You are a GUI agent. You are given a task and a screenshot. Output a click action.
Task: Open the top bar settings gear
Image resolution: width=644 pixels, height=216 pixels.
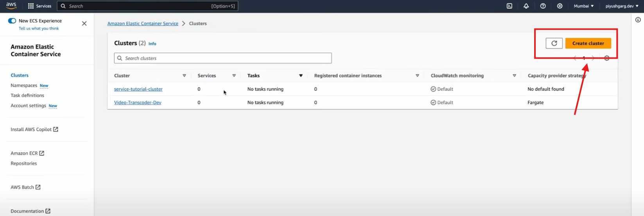tap(560, 6)
